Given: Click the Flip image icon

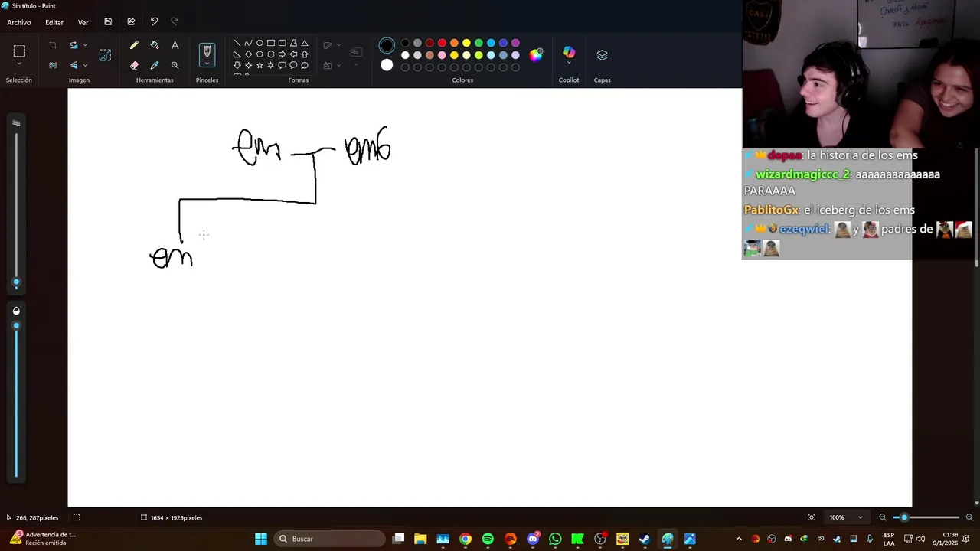Looking at the screenshot, I should pos(73,65).
